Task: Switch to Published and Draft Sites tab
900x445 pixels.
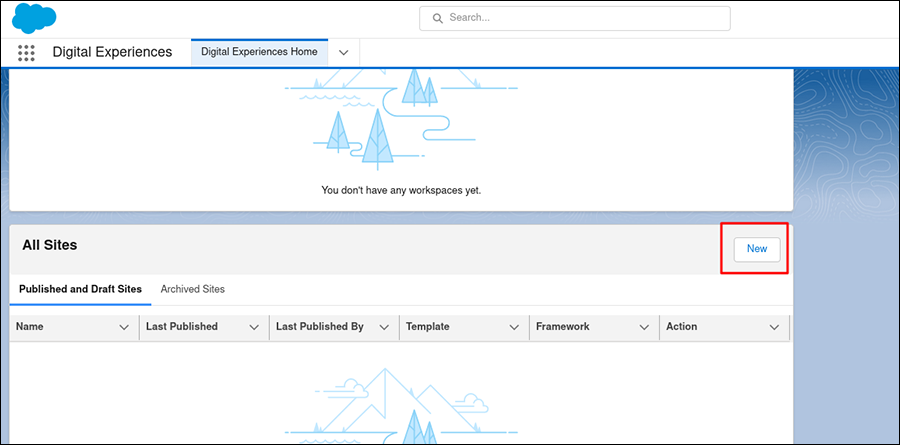Action: click(80, 289)
